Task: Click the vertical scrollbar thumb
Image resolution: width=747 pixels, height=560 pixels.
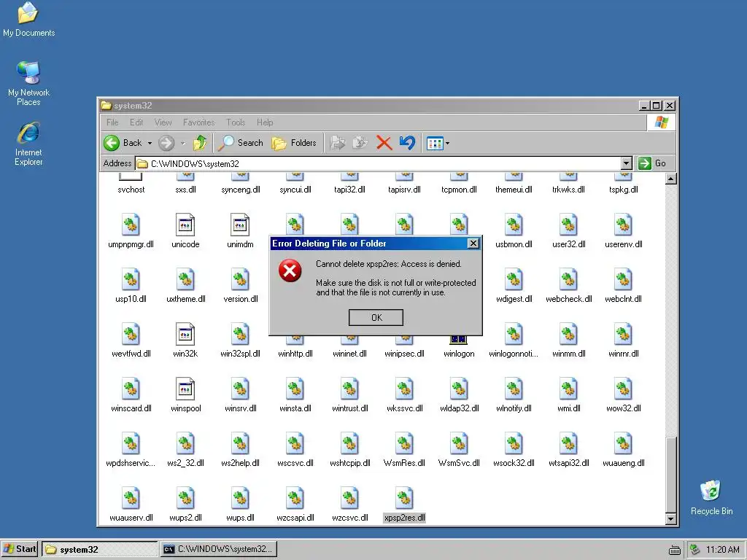Action: pos(671,475)
